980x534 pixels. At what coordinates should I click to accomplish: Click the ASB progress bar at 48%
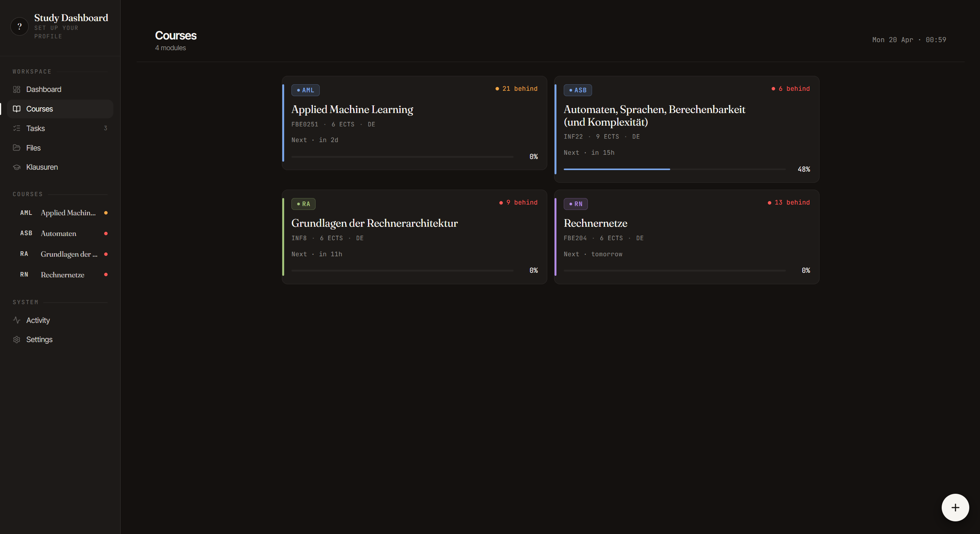(x=674, y=169)
